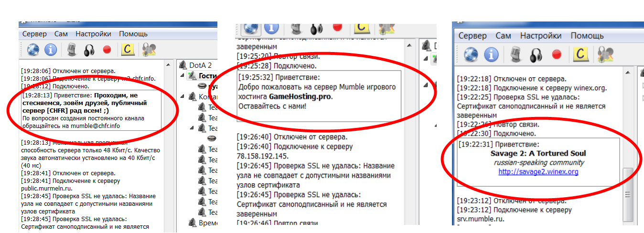Click the globe Connect icon in right window
This screenshot has height=233, width=644.
[471, 54]
